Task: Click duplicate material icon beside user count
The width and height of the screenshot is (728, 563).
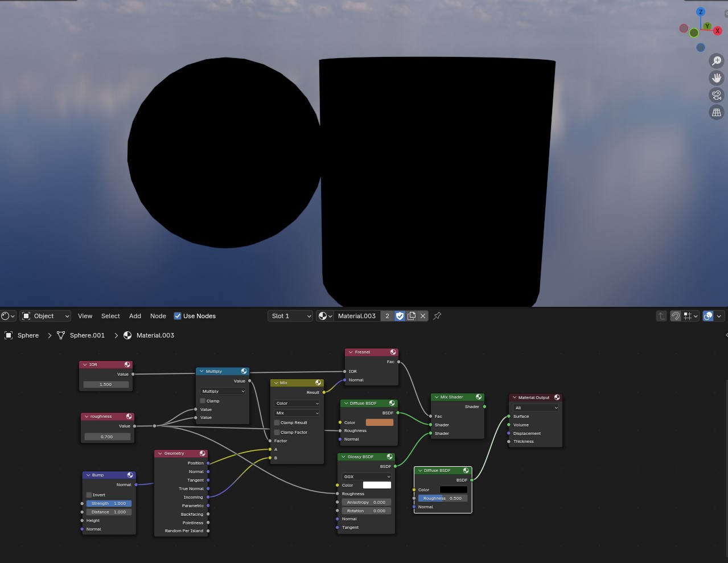Action: click(x=412, y=316)
